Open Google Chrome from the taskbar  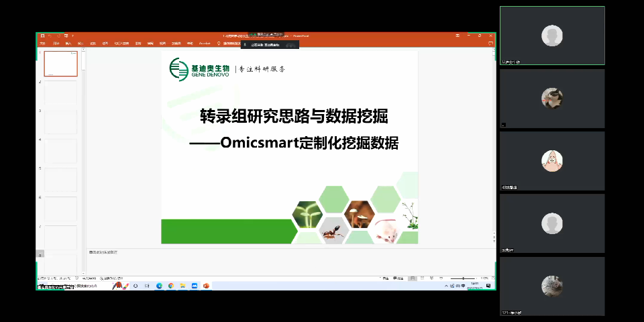click(x=171, y=286)
